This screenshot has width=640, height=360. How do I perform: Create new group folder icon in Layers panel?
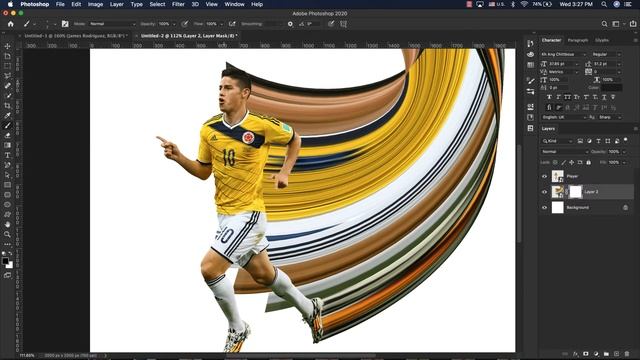pyautogui.click(x=607, y=354)
